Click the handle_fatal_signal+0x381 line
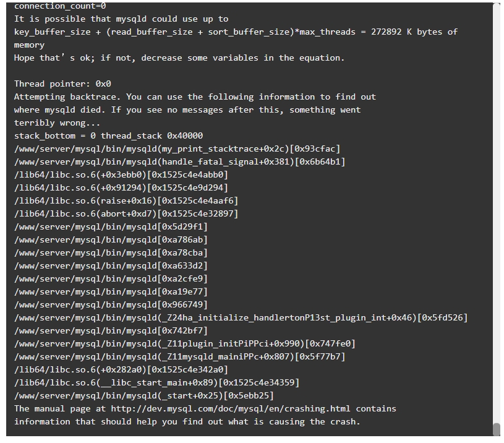The width and height of the screenshot is (504, 443). click(180, 161)
